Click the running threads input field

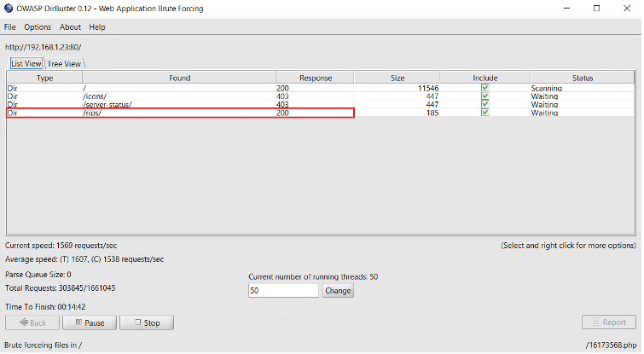point(282,291)
